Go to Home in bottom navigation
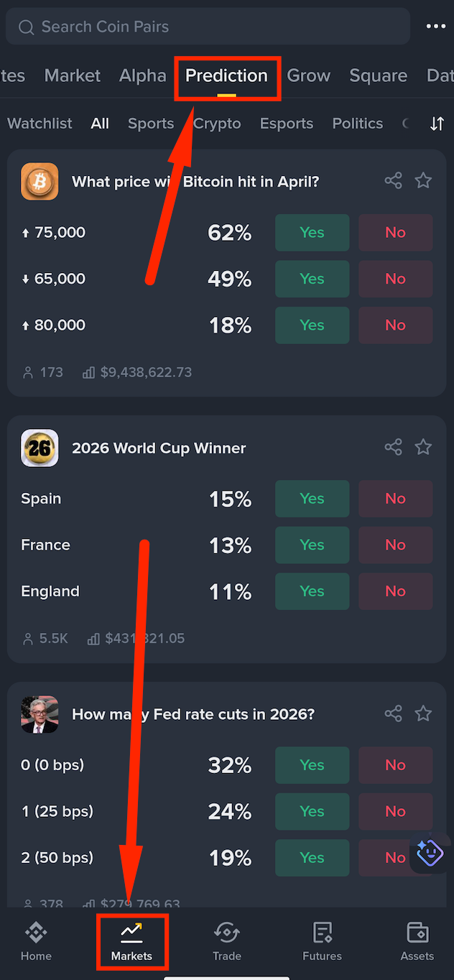 [x=36, y=941]
